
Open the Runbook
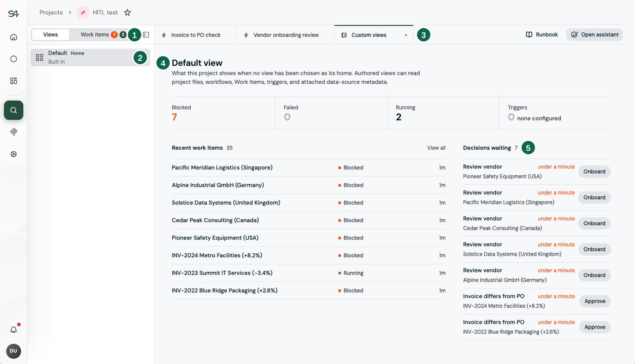(542, 35)
